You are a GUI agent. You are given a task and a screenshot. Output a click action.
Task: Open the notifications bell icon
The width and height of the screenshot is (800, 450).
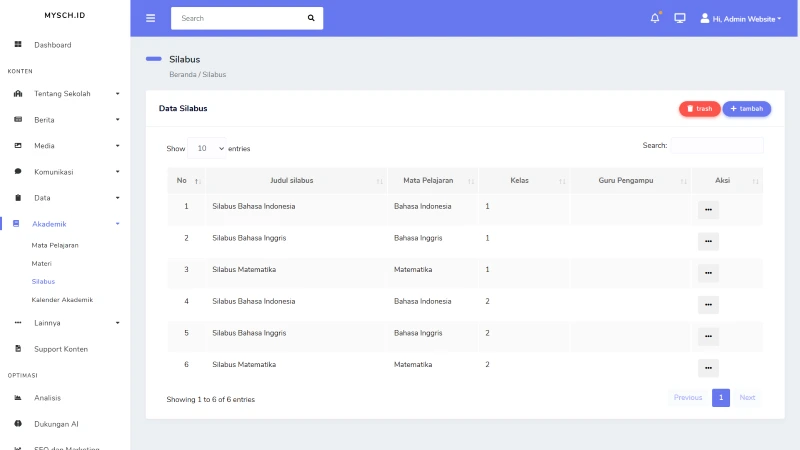[655, 18]
